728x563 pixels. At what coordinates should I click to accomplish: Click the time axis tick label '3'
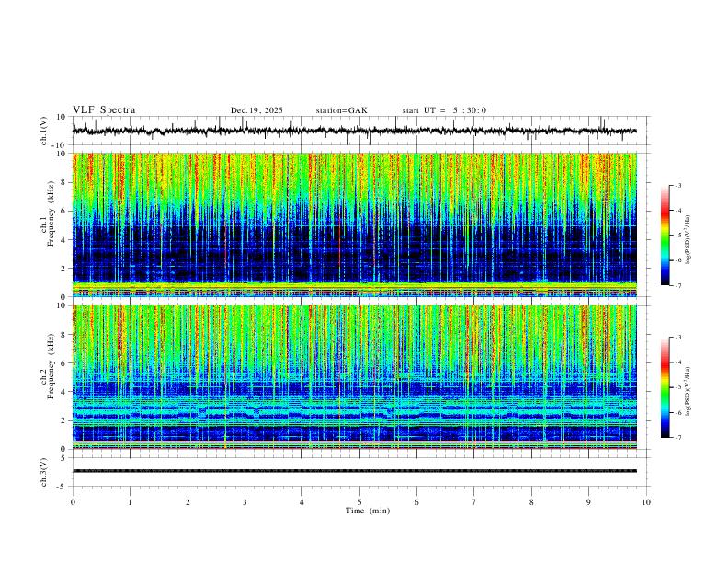[245, 502]
